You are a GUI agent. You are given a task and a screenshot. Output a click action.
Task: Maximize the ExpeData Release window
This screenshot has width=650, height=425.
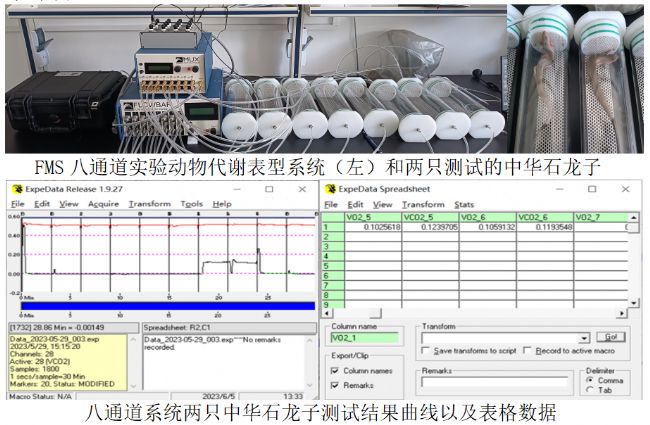point(269,189)
